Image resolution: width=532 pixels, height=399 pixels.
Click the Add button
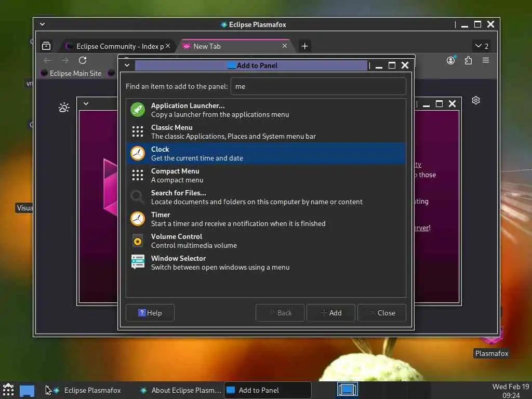tap(331, 313)
